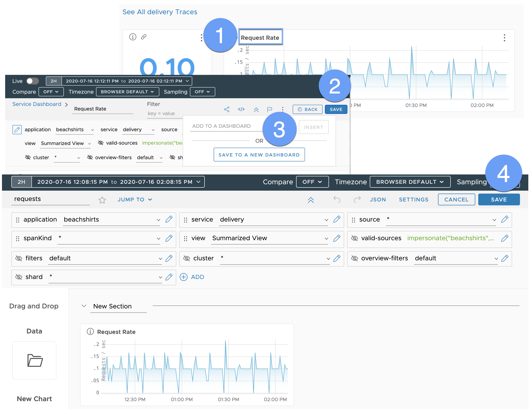Click CANCEL in dashboard editor
This screenshot has height=409, width=532.
[456, 199]
